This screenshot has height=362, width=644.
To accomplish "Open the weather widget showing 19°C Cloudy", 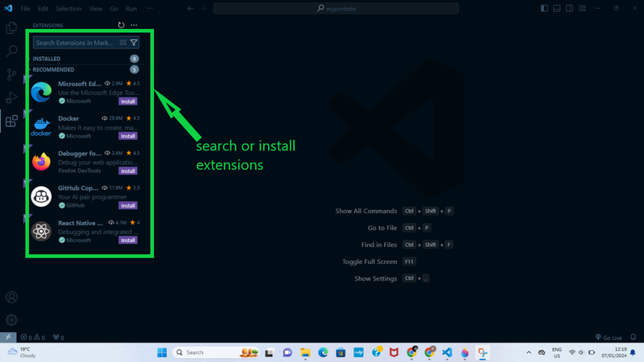I will tap(23, 352).
